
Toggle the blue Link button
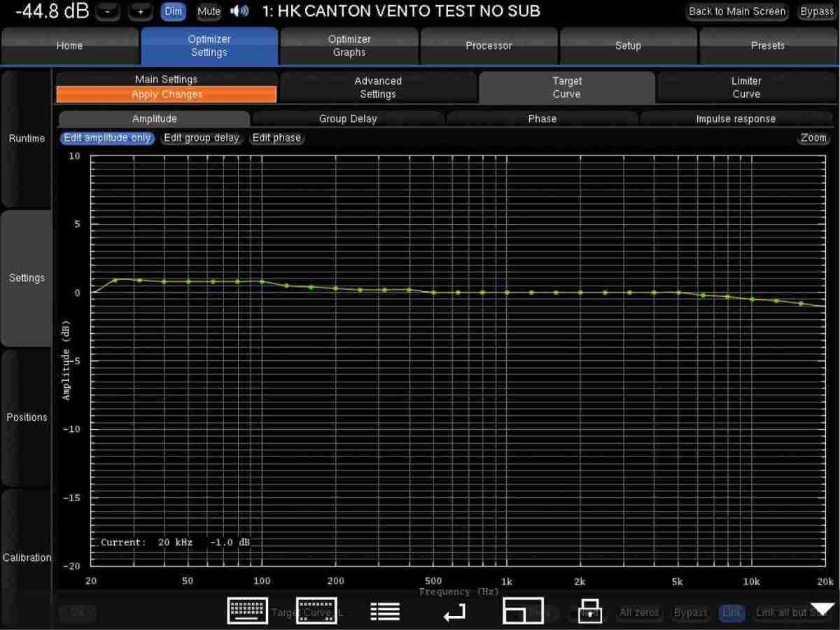(x=731, y=612)
